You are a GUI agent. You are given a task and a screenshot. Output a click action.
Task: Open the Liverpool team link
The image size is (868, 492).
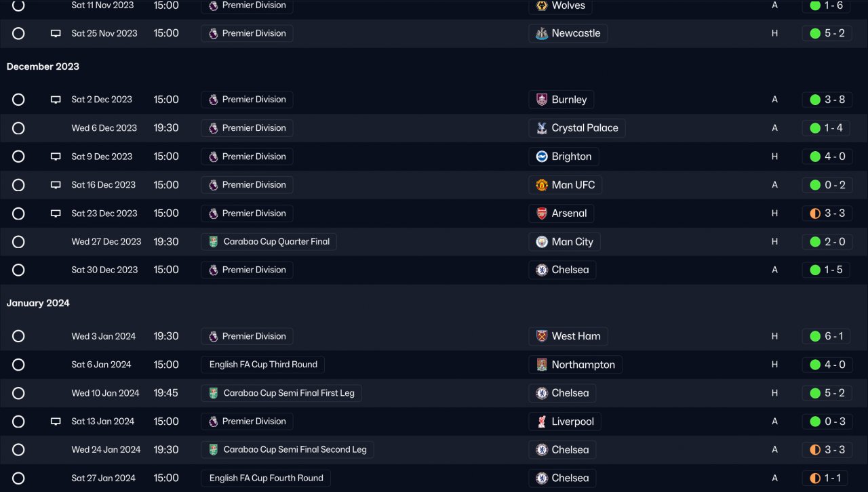click(x=572, y=422)
